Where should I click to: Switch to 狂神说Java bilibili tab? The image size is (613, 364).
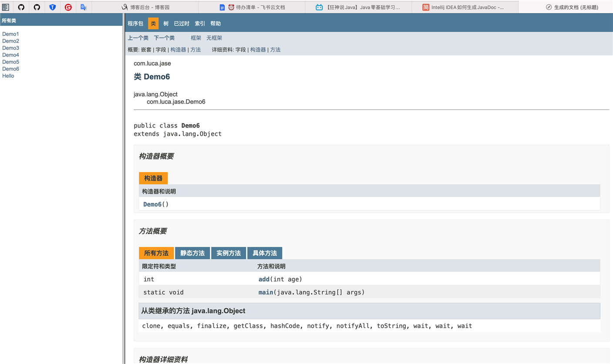(358, 7)
